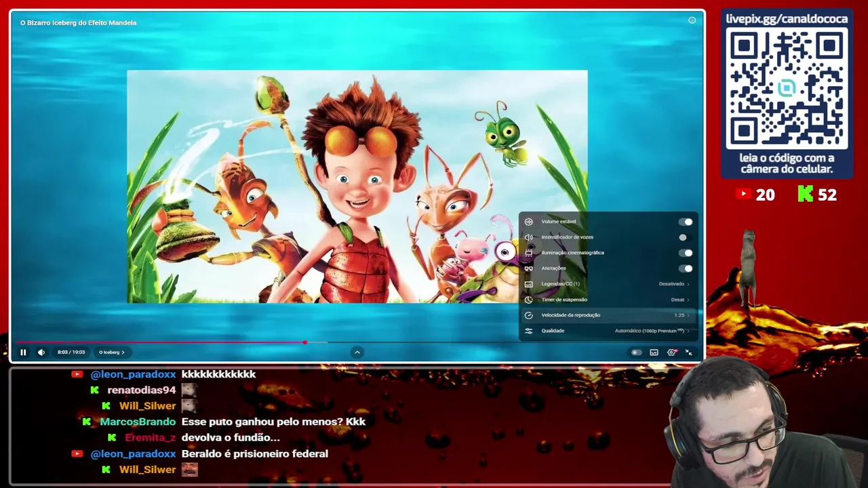Open the Timer de suspensão menu item
Viewport: 868px width, 488px height.
point(608,300)
